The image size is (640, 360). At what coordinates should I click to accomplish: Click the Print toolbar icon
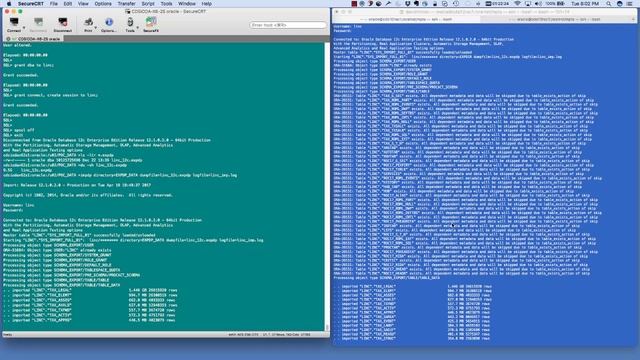click(x=88, y=24)
